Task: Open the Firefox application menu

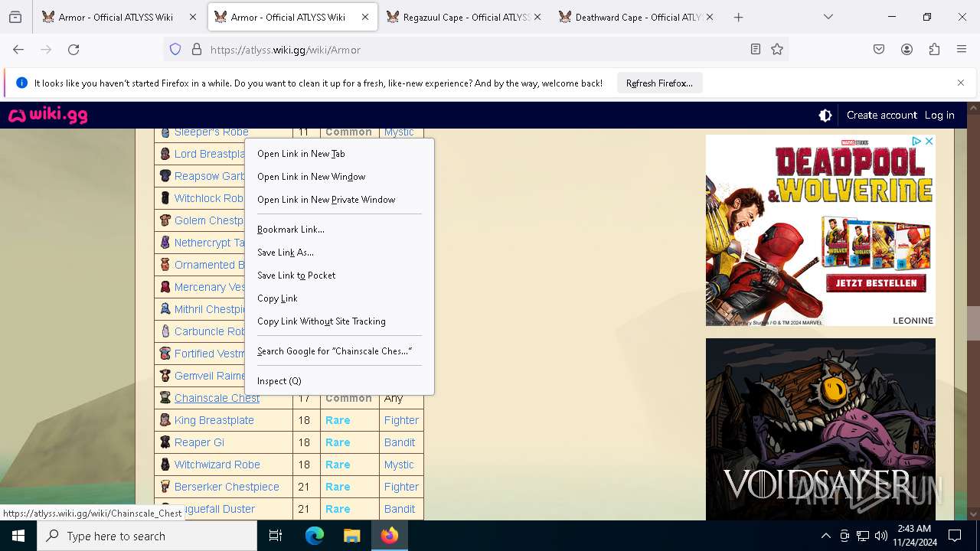Action: click(962, 49)
